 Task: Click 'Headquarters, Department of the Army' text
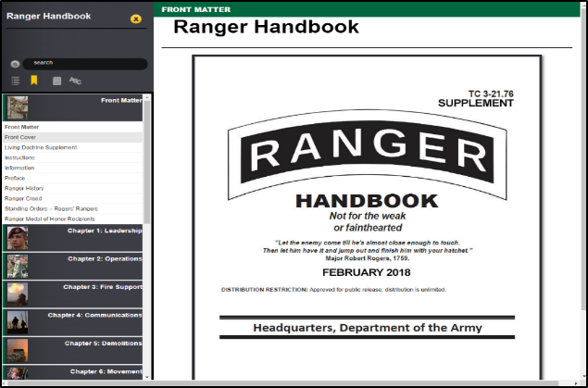pyautogui.click(x=367, y=328)
